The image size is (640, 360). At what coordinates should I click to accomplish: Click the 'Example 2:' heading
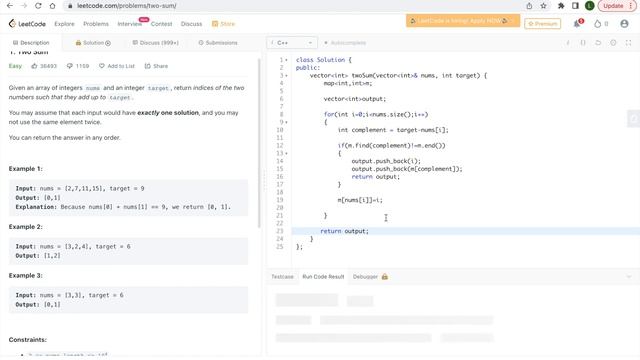tap(26, 227)
